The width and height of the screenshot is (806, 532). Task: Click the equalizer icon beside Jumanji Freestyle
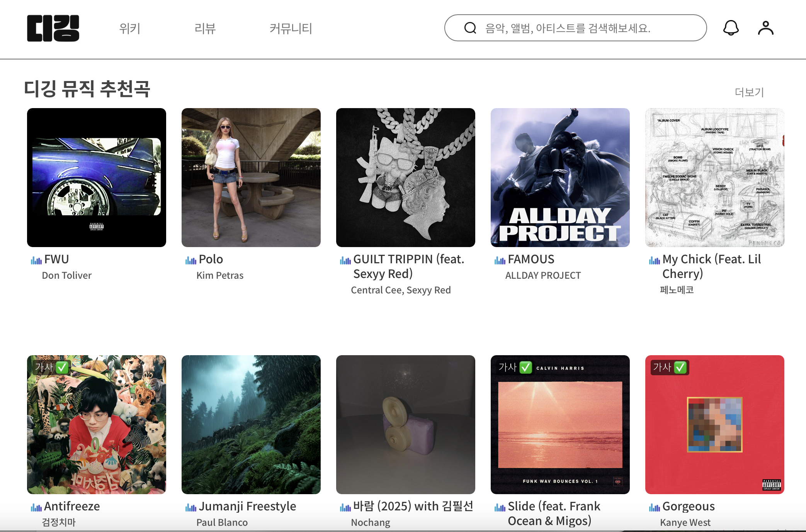coord(191,508)
